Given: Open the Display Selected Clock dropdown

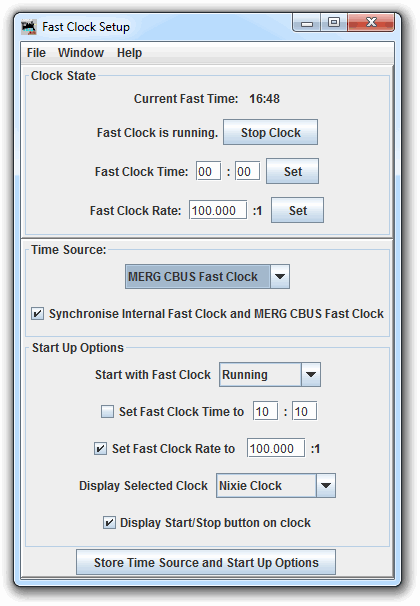Looking at the screenshot, I should pyautogui.click(x=276, y=485).
